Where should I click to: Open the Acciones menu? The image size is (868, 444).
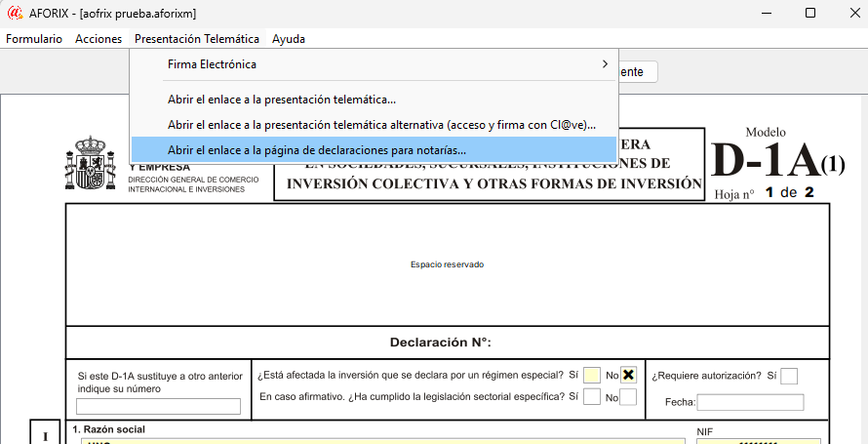(x=99, y=39)
